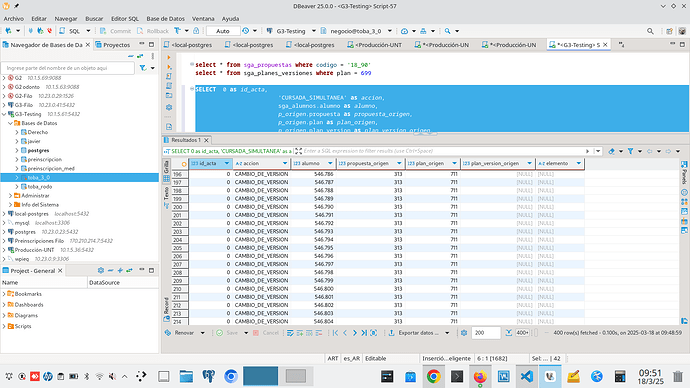Image resolution: width=690 pixels, height=388 pixels.
Task: Open the Texto view of results
Action: tap(166, 194)
